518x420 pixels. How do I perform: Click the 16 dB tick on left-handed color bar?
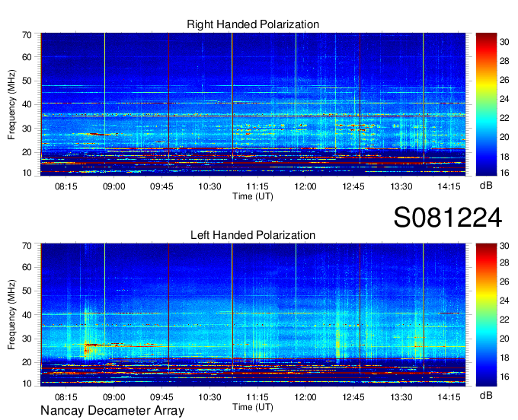tap(504, 377)
